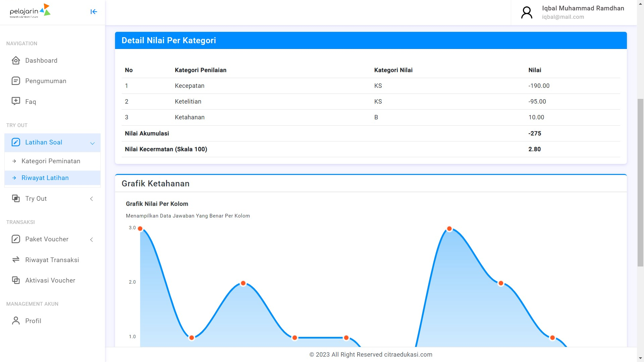Click the pelajarin logo
The height and width of the screenshot is (362, 644).
pyautogui.click(x=30, y=11)
